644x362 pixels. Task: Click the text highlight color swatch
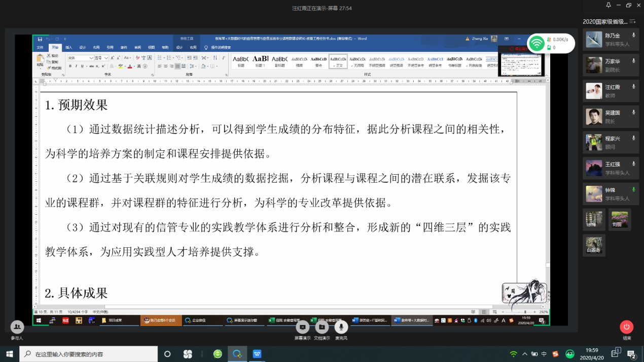121,66
